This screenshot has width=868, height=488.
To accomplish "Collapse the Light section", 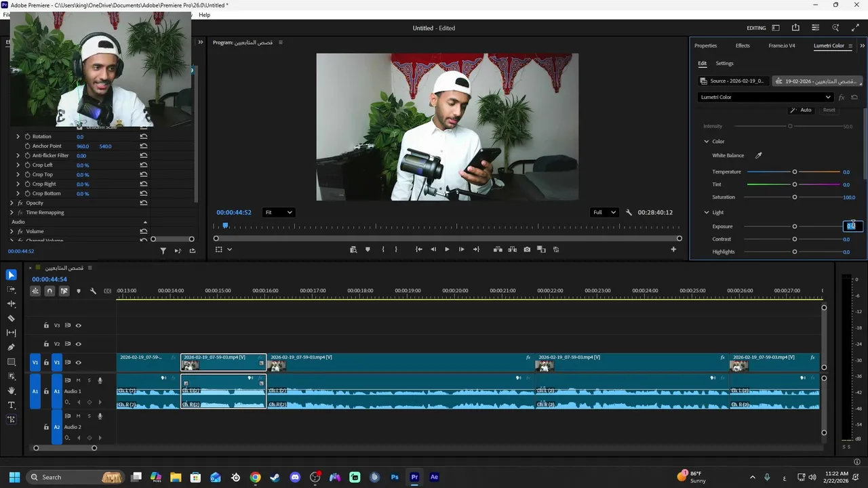I will point(706,213).
